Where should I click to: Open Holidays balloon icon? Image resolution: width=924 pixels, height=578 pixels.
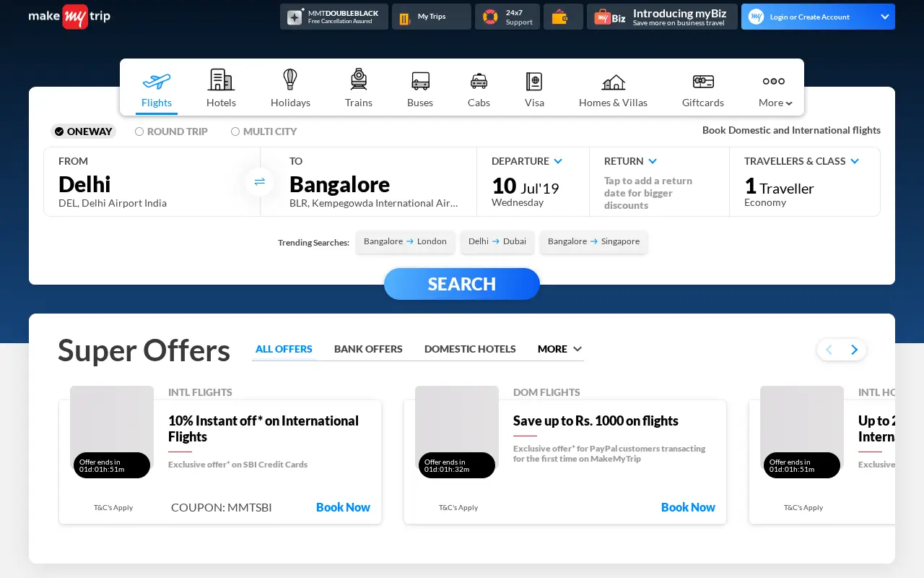[x=290, y=79]
